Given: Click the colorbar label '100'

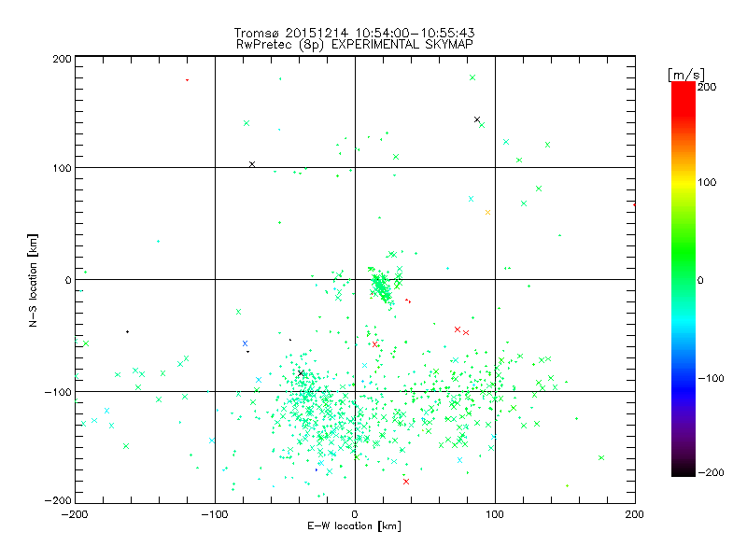Looking at the screenshot, I should [707, 182].
